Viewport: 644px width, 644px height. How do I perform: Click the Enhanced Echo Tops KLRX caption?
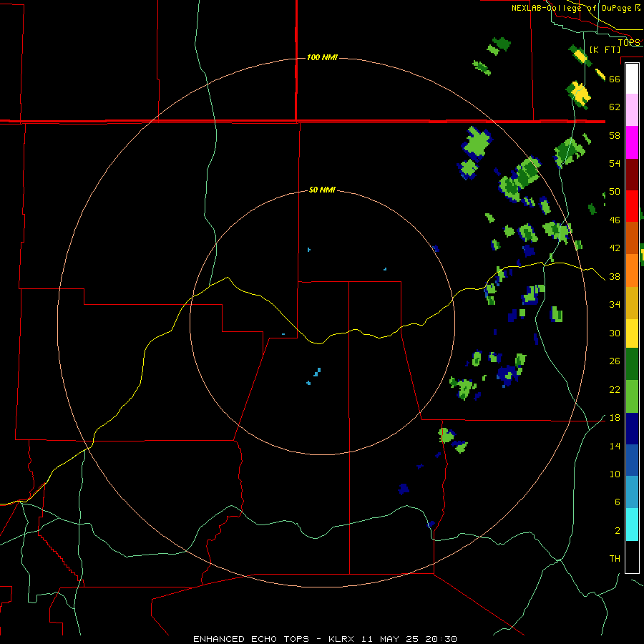pyautogui.click(x=325, y=639)
